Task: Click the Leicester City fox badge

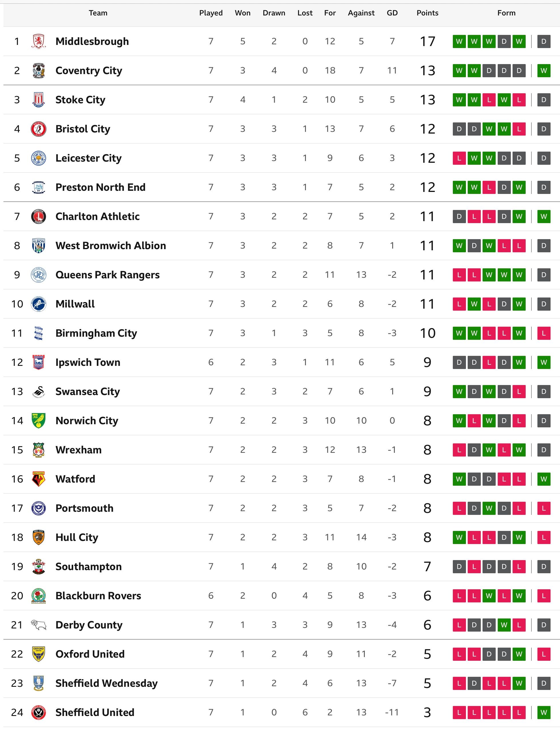Action: click(x=38, y=158)
